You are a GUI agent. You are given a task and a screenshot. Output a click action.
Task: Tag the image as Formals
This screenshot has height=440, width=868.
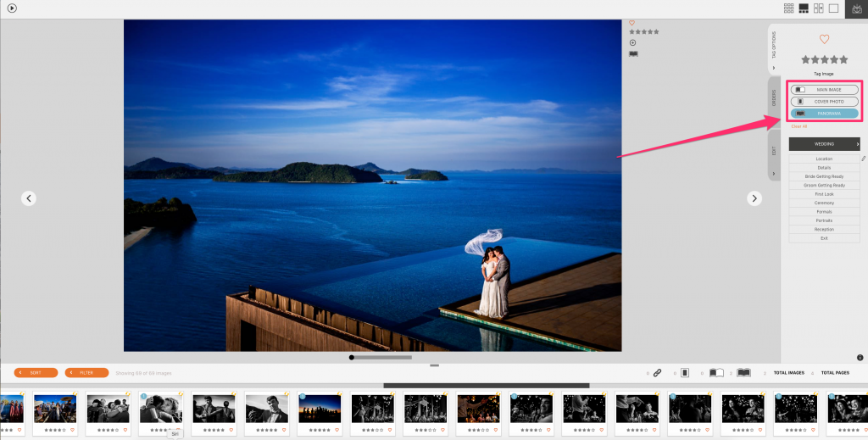coord(824,212)
